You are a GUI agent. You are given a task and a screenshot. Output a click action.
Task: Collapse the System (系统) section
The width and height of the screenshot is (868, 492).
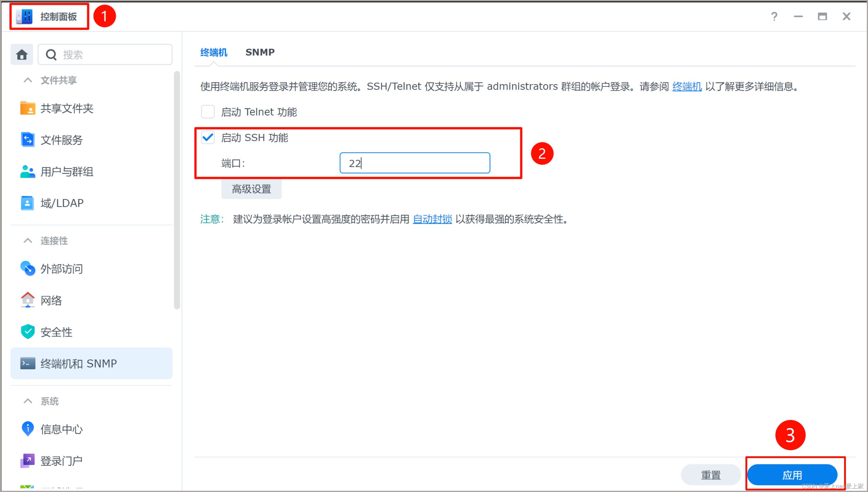(28, 401)
